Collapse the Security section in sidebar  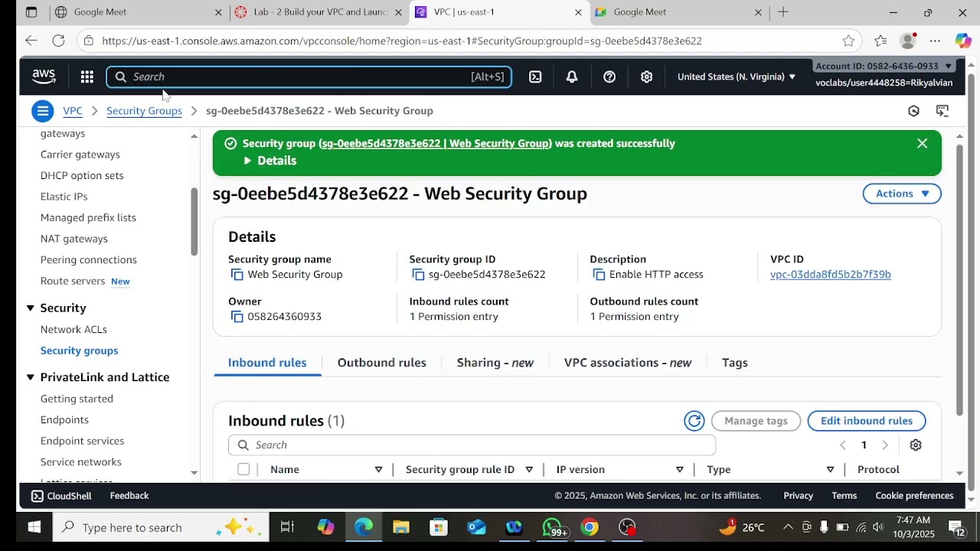(31, 308)
